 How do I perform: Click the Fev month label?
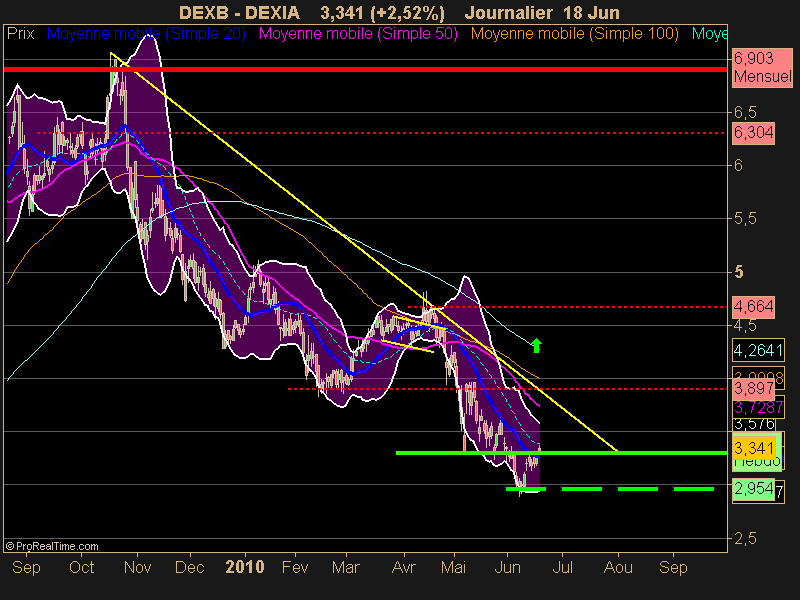(295, 567)
